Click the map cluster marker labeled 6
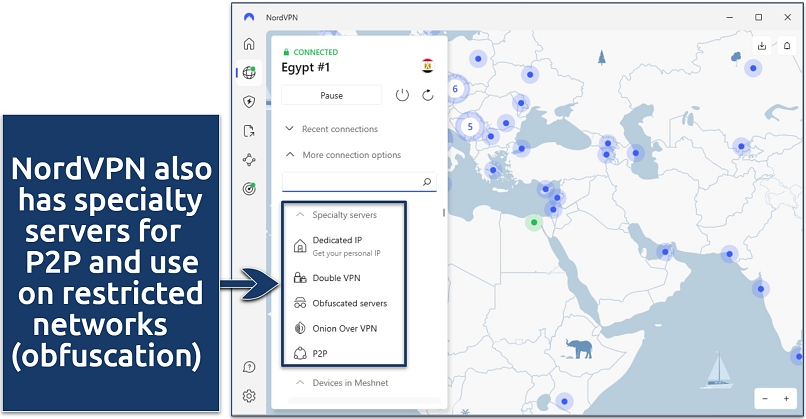Screen dimensions: 806x419 [x=455, y=89]
